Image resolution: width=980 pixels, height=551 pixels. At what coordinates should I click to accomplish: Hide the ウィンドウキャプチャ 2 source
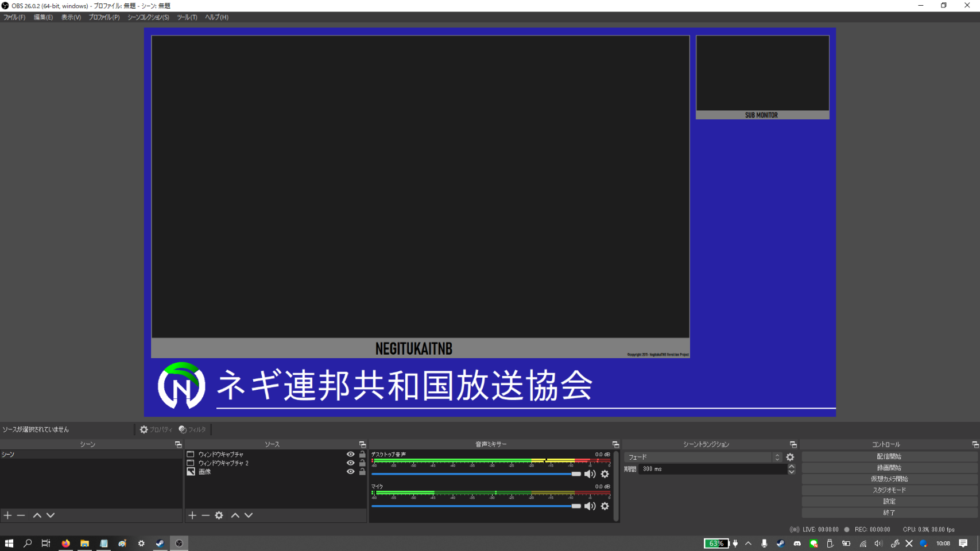tap(350, 463)
